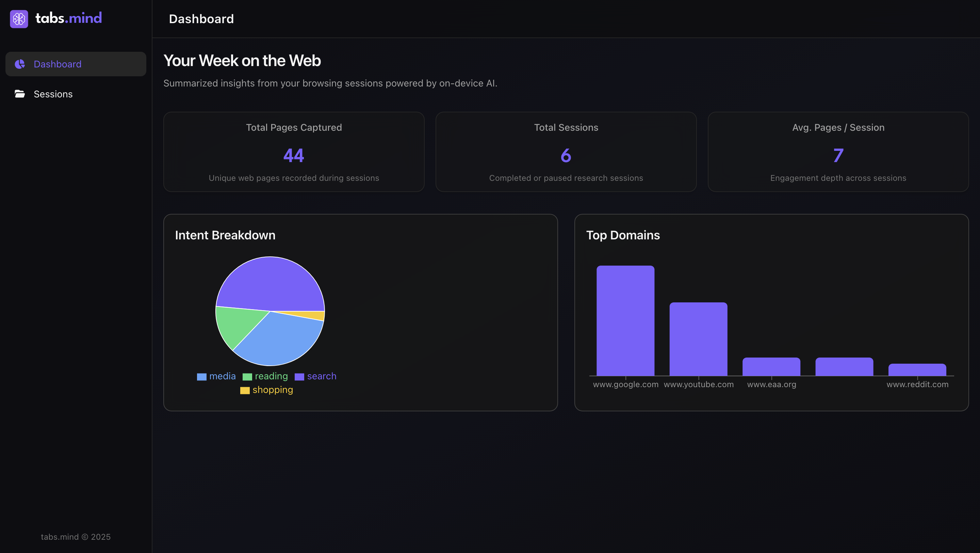Click the Dashboard pie chart icon
Viewport: 980px width, 553px height.
coord(20,64)
